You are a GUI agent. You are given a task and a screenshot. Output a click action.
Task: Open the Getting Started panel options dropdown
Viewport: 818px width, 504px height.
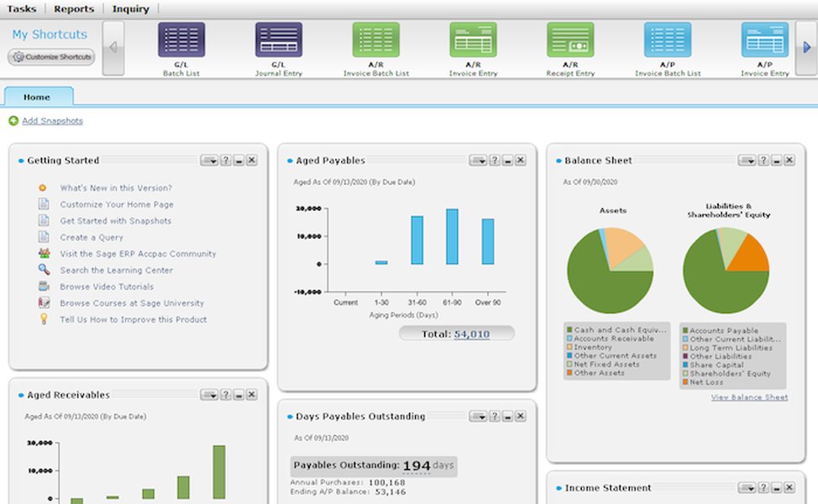(209, 160)
